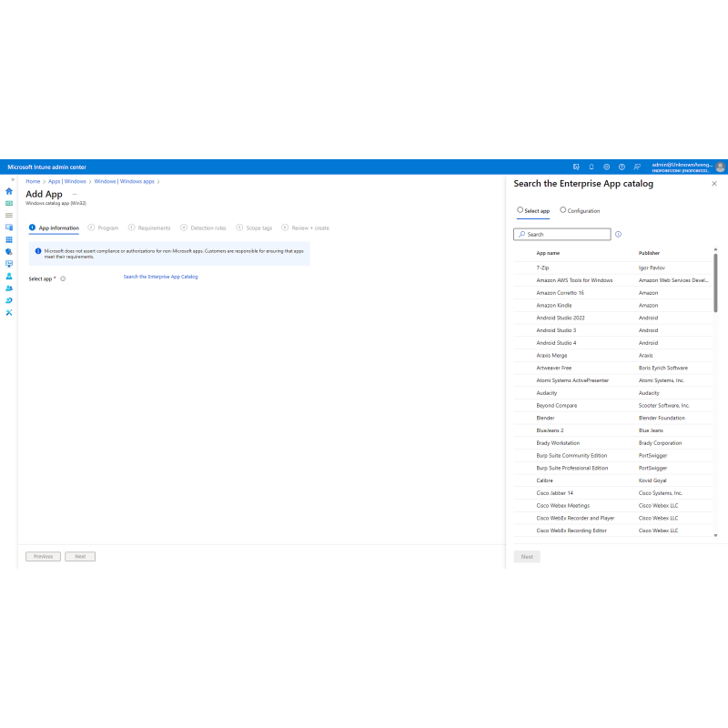
Task: Click the Home breadcrumb link
Action: [33, 181]
